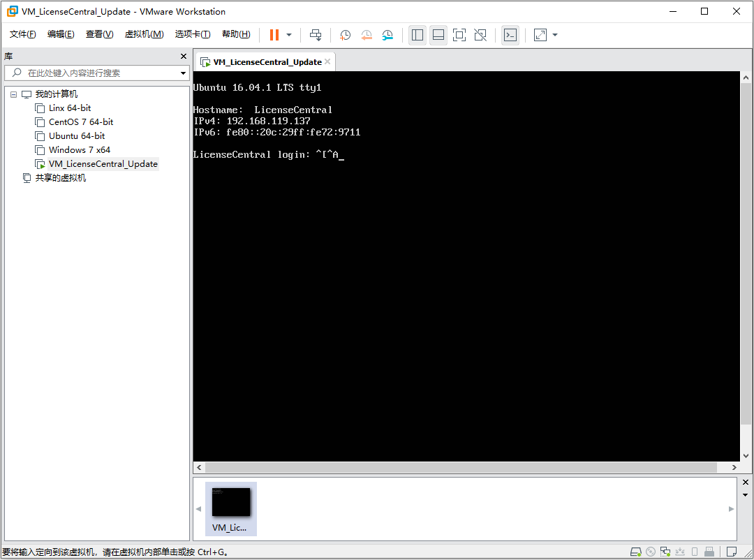Toggle the thumbnail bar view icon
The width and height of the screenshot is (754, 560).
(438, 35)
